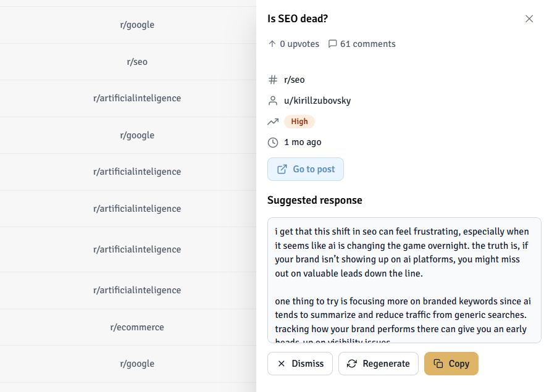Copy the suggested response
This screenshot has height=392, width=552.
[x=451, y=364]
